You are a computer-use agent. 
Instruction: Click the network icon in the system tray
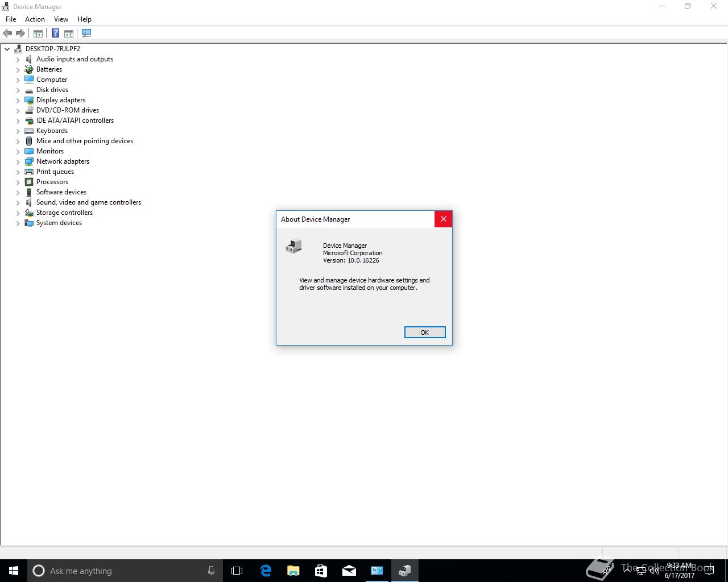pyautogui.click(x=641, y=571)
